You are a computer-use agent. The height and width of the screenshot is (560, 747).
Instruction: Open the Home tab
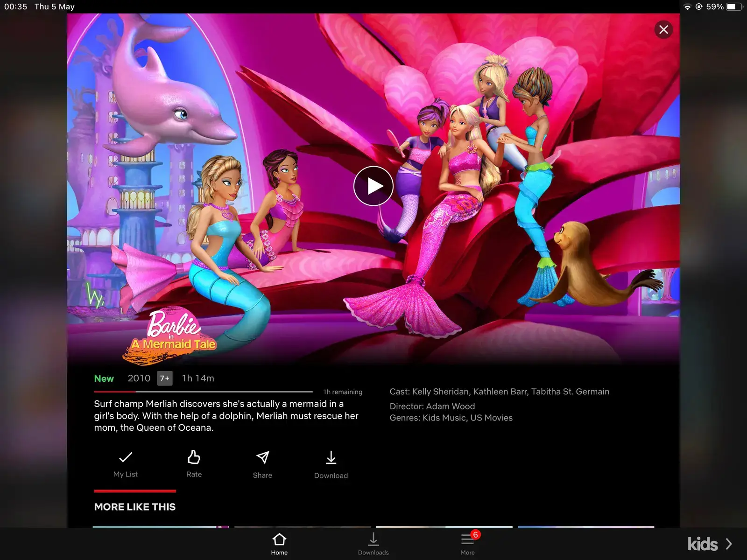tap(279, 544)
